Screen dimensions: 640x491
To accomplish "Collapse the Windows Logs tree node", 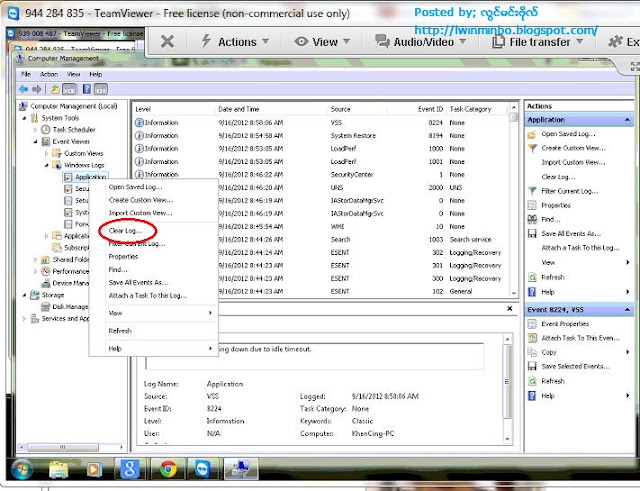I will tap(46, 165).
